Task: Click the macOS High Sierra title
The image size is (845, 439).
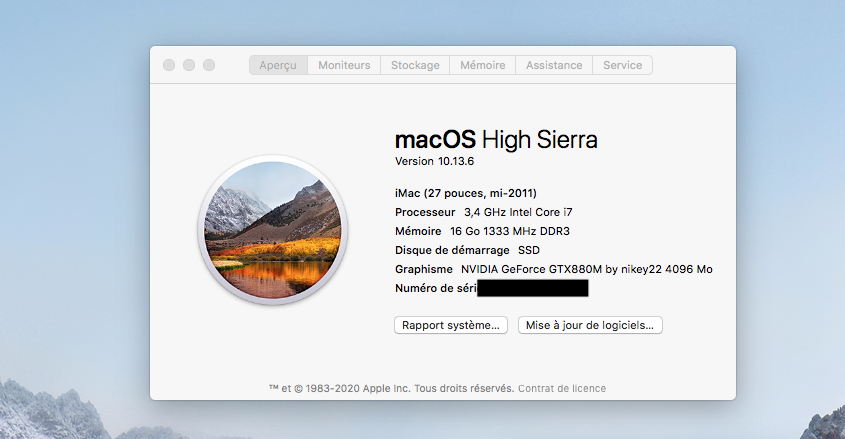Action: 496,140
